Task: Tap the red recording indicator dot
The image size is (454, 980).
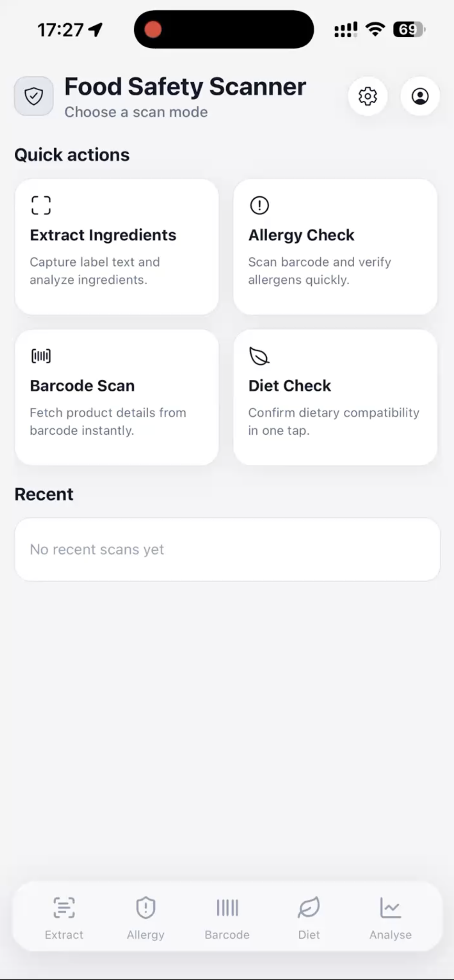Action: pyautogui.click(x=153, y=30)
